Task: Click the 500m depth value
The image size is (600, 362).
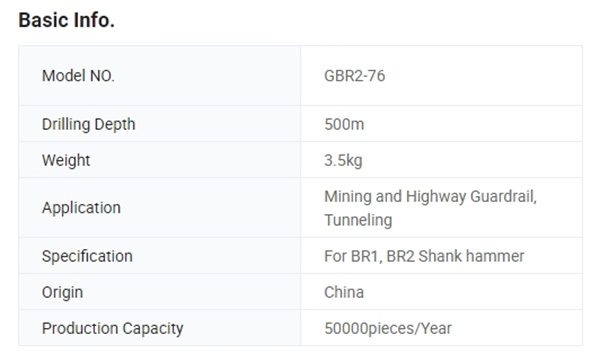Action: coord(344,124)
